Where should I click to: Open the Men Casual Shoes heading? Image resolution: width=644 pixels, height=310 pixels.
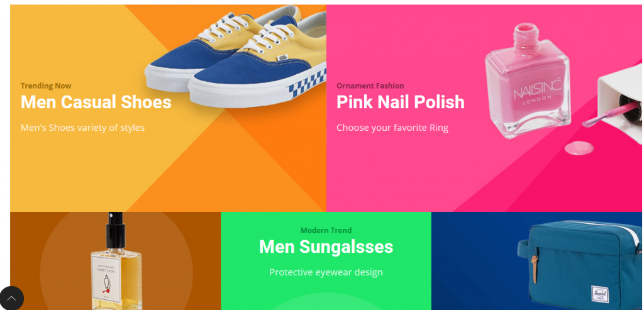(96, 102)
